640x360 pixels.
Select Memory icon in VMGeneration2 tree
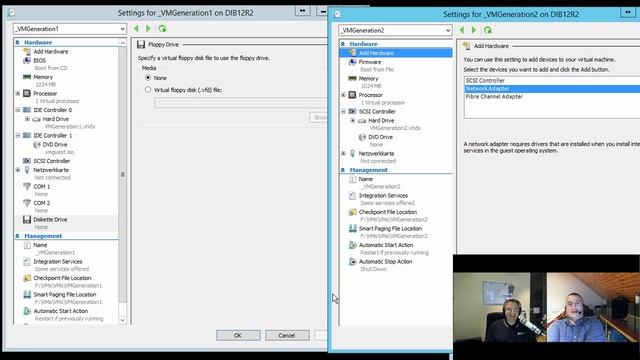pyautogui.click(x=352, y=78)
